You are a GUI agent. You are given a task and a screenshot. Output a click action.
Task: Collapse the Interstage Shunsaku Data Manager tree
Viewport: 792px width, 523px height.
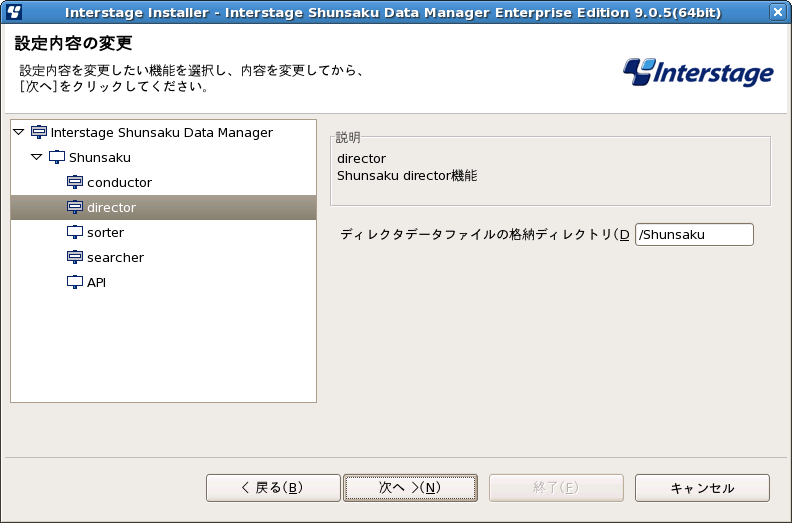[19, 132]
